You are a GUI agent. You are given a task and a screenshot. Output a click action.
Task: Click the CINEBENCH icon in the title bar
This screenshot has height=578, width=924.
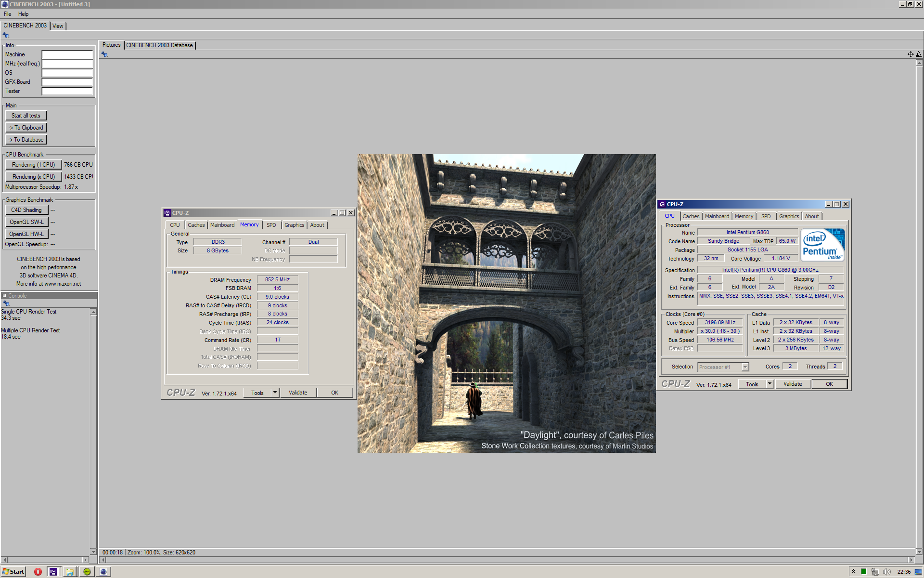point(4,4)
